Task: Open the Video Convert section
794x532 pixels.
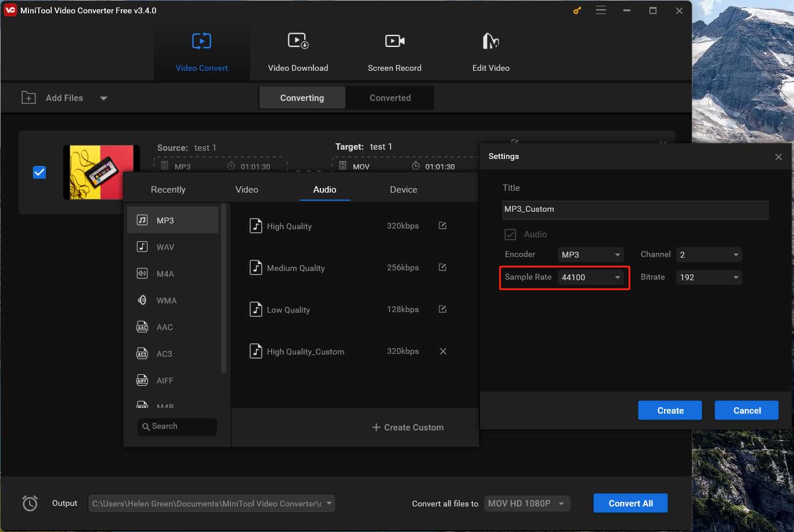Action: tap(201, 52)
